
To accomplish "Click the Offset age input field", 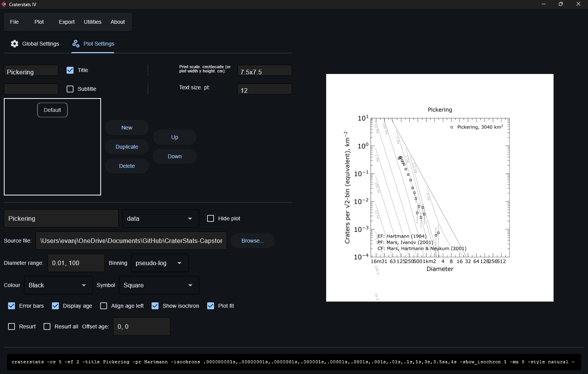I will point(141,326).
